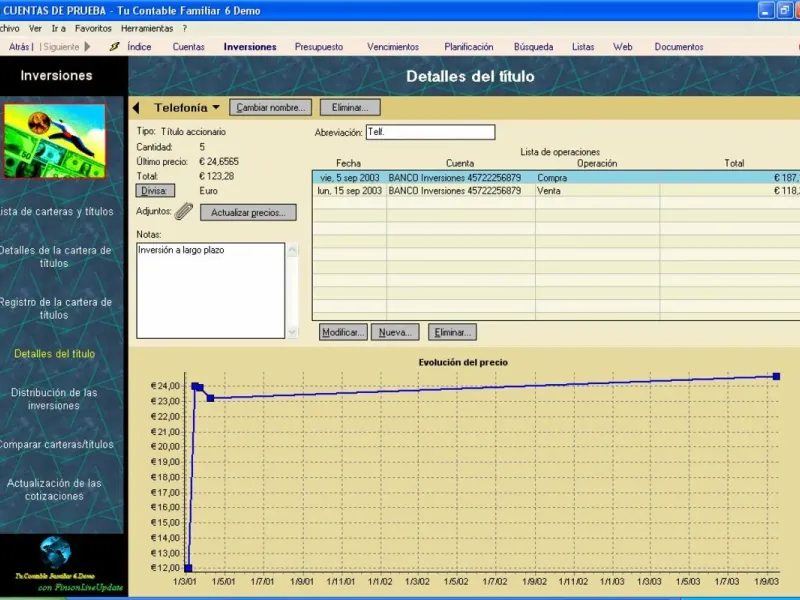Click the globe FinsonLiveUpdate logo
Screen dimensions: 800x600
(56, 552)
